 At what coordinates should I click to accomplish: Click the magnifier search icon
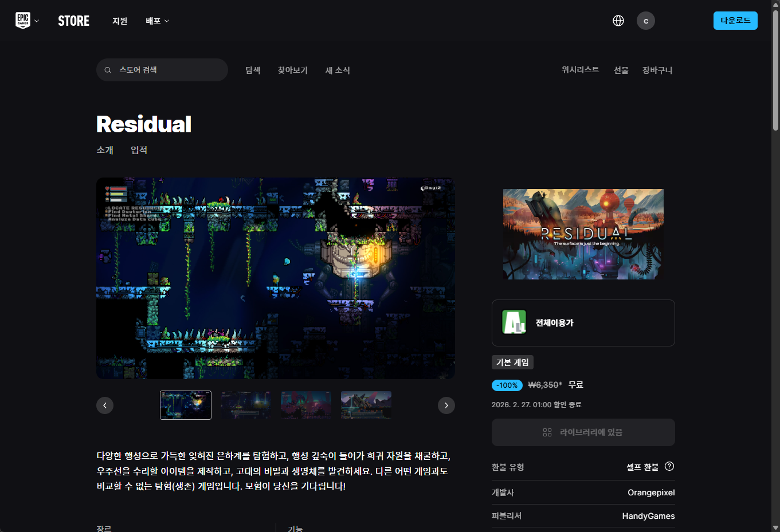tap(108, 70)
